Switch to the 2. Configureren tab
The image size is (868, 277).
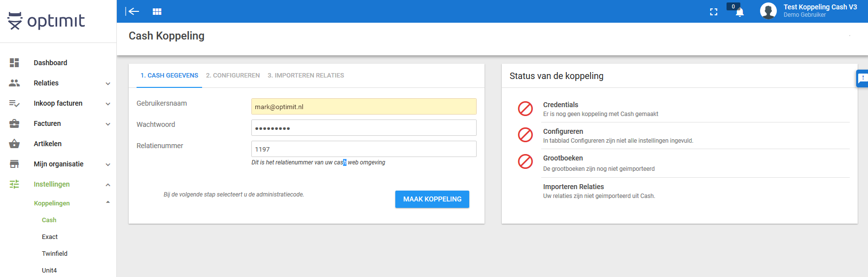[233, 76]
